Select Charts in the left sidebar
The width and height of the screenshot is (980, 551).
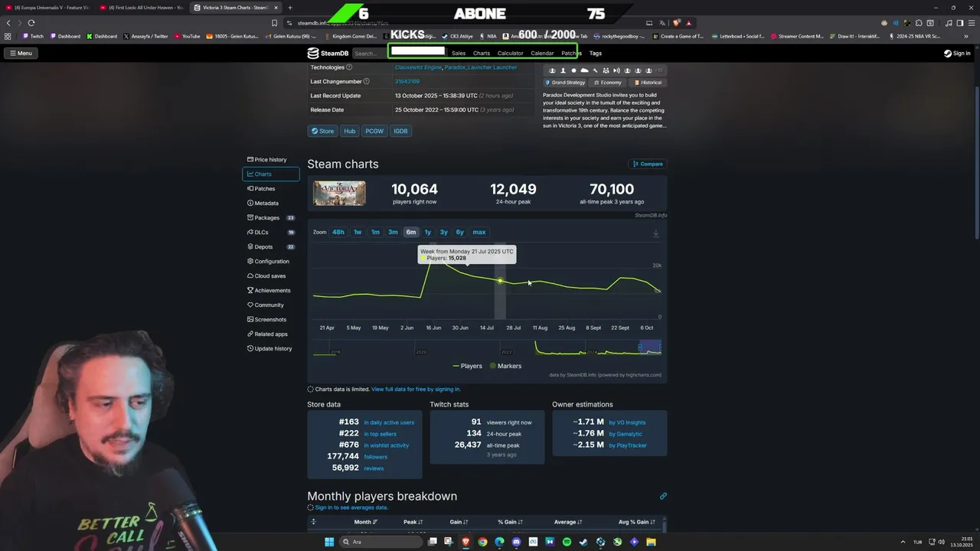[270, 174]
